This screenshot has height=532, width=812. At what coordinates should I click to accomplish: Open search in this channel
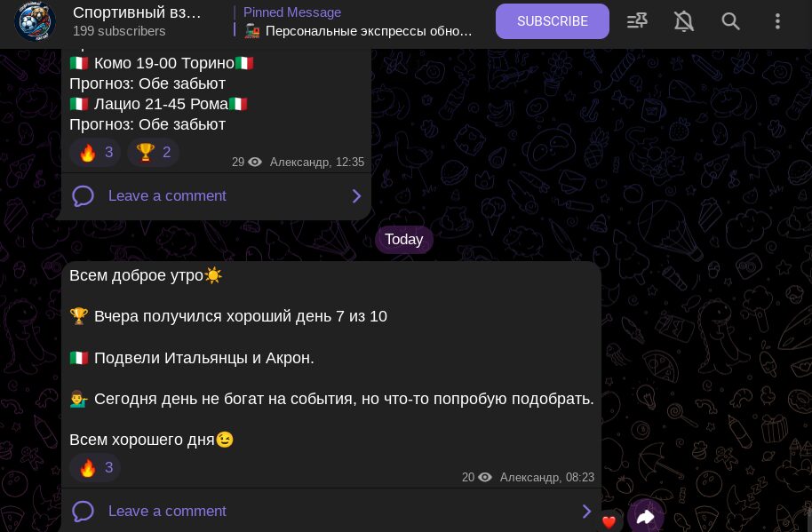pos(730,21)
